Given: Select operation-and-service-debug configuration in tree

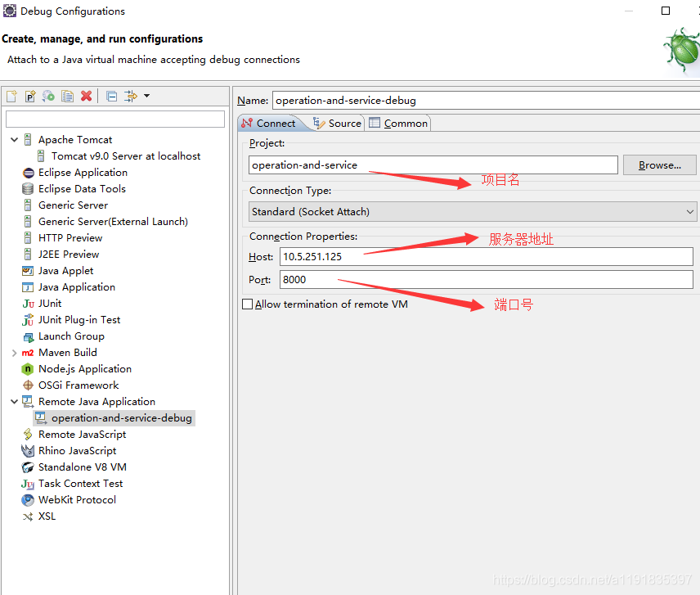Looking at the screenshot, I should 114,418.
